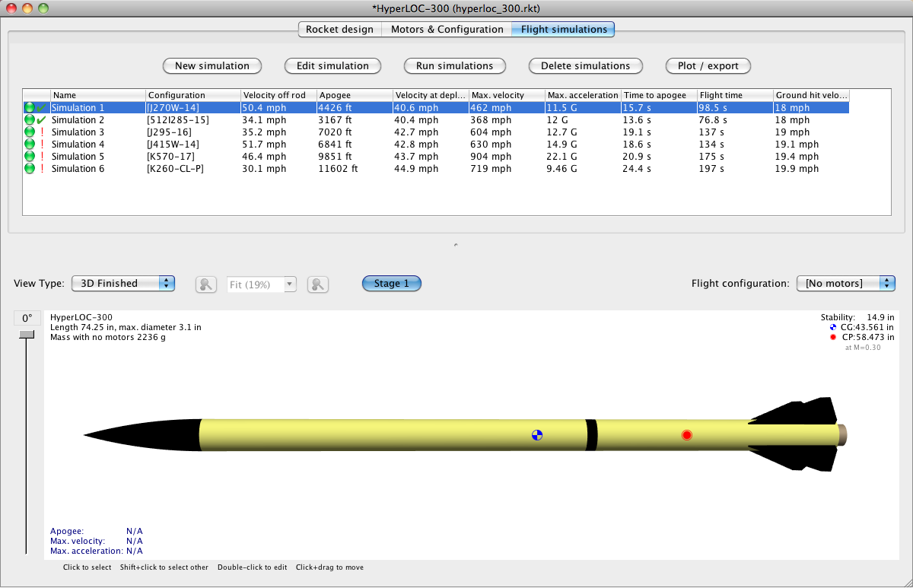The width and height of the screenshot is (913, 588).
Task: Switch to the Rocket design tab
Action: click(x=339, y=30)
